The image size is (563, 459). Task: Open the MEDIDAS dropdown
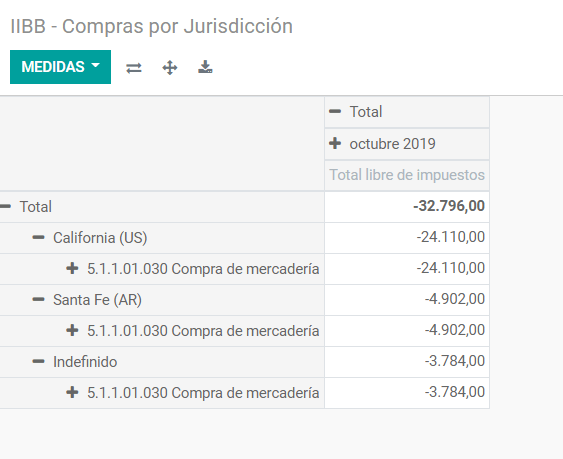pyautogui.click(x=60, y=67)
